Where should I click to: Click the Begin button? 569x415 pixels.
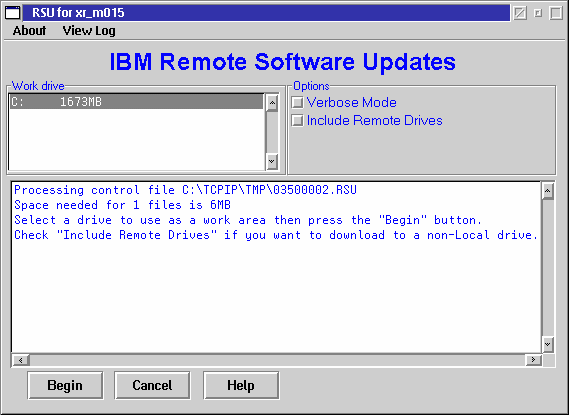coord(65,385)
